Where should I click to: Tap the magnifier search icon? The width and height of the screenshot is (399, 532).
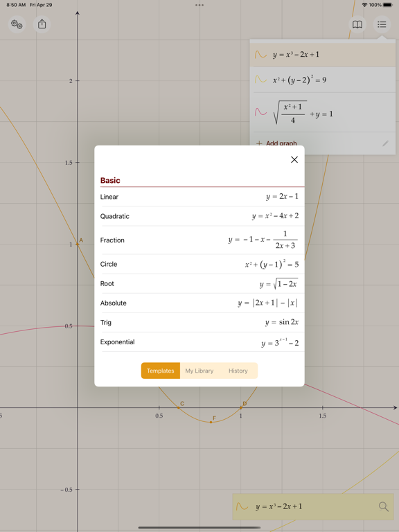383,506
